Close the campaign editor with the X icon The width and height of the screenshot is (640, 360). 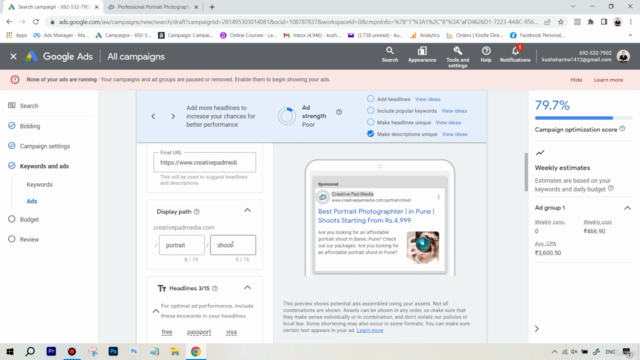click(13, 56)
